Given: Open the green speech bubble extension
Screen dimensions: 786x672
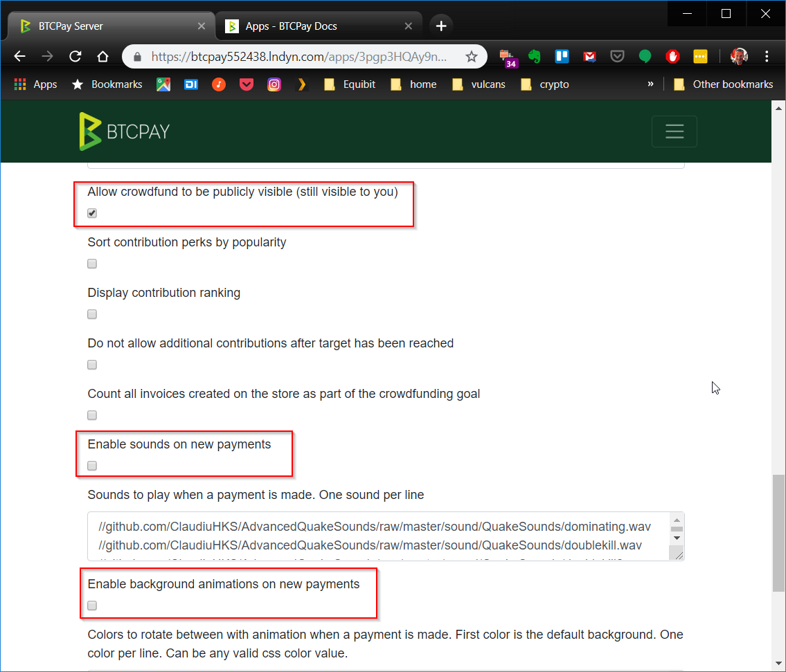Looking at the screenshot, I should point(645,56).
